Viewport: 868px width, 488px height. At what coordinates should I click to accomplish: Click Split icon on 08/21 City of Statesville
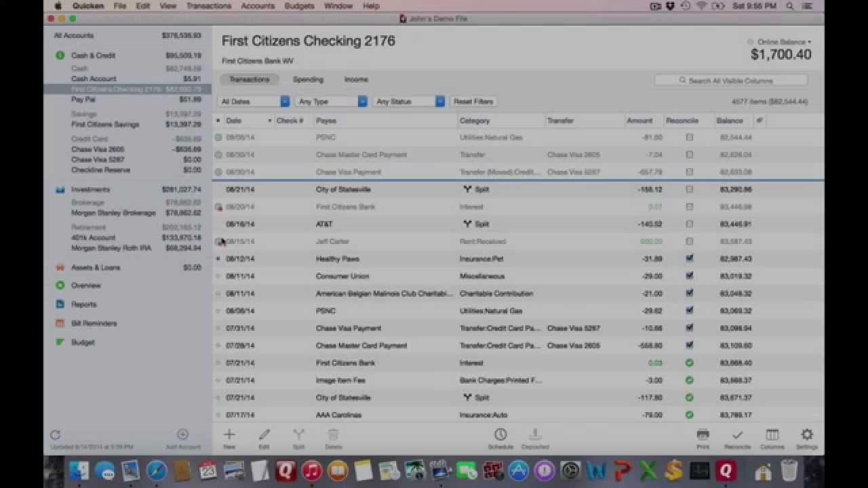pyautogui.click(x=467, y=189)
